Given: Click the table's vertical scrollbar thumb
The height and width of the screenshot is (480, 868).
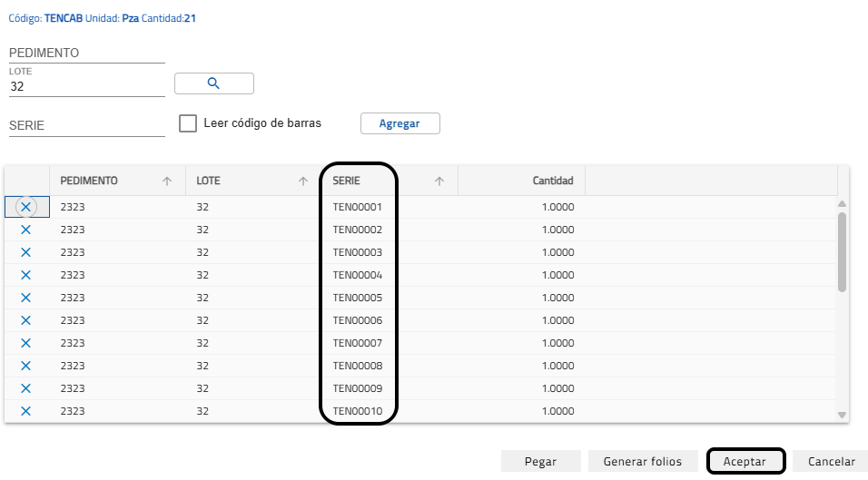Looking at the screenshot, I should click(842, 252).
